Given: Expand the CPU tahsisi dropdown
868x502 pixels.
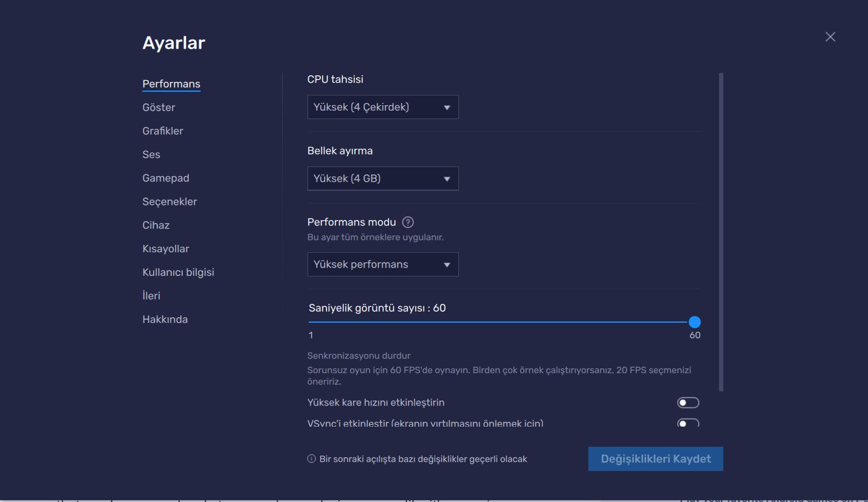Looking at the screenshot, I should [383, 107].
